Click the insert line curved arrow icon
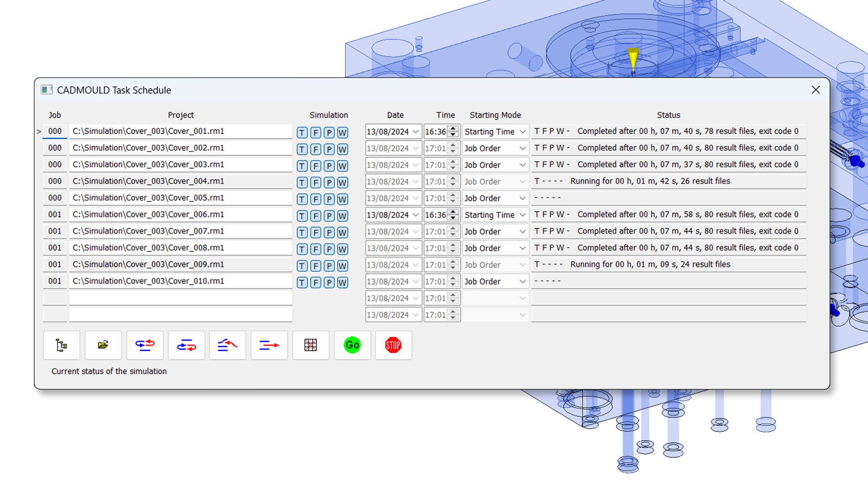The image size is (868, 488). (227, 345)
